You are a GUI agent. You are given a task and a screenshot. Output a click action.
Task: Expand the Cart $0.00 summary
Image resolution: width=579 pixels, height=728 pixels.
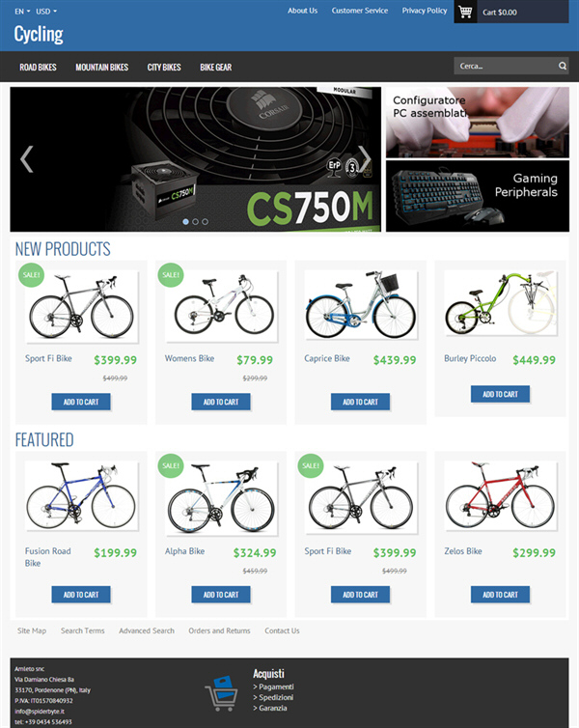(x=500, y=13)
